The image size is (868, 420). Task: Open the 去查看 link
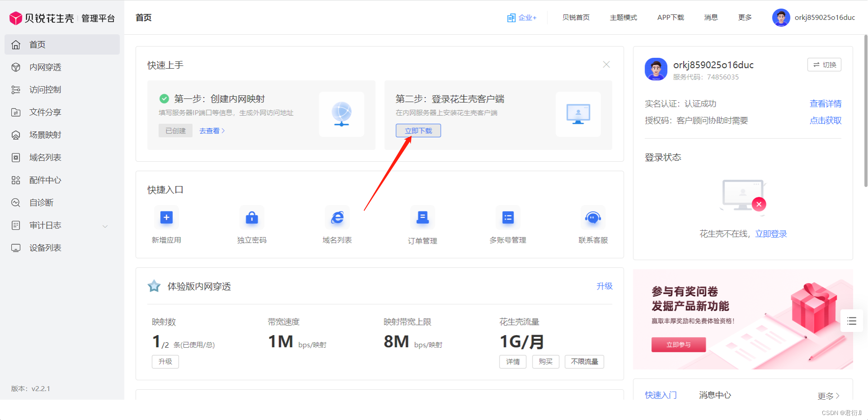pos(212,131)
